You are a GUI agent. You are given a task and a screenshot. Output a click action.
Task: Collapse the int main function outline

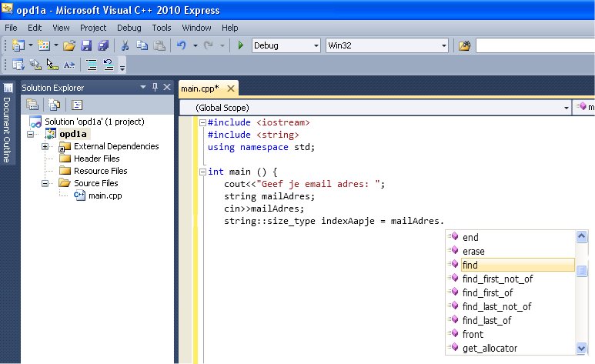pos(202,172)
